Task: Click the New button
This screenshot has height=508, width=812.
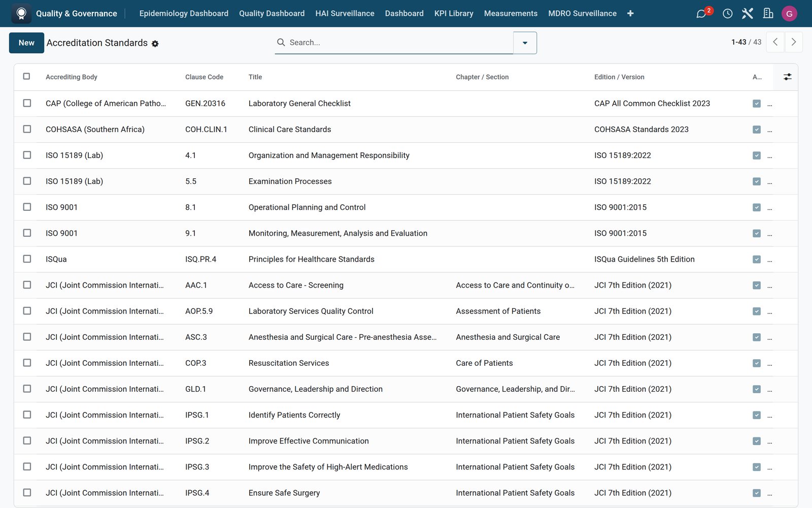Action: point(26,43)
